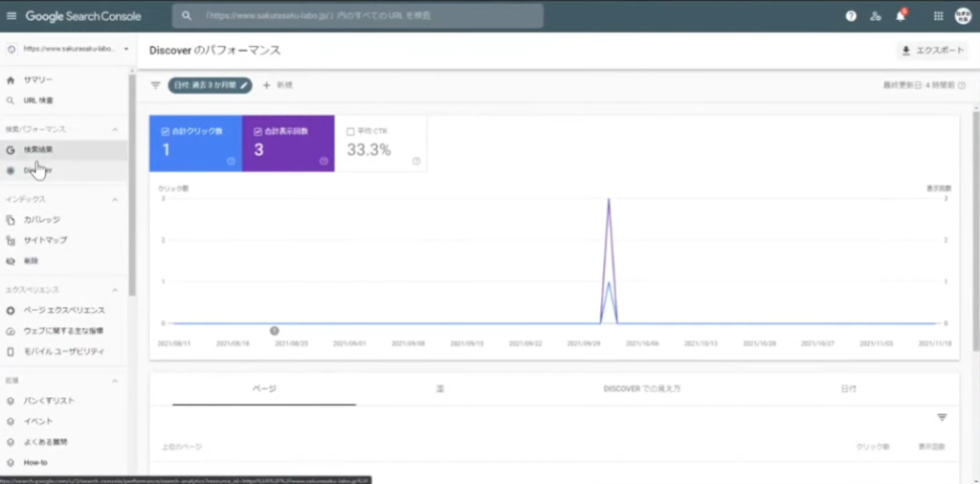Click the layers icon beside パンくずリスト

tap(10, 401)
